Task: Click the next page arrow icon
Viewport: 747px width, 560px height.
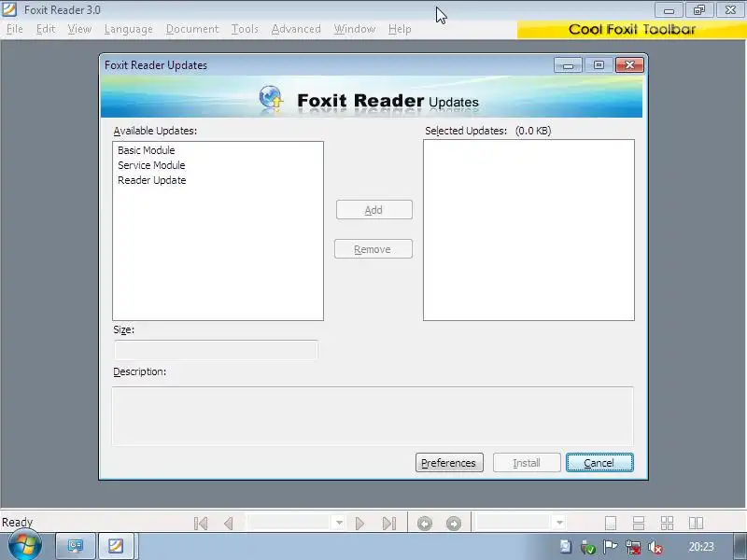Action: (360, 524)
